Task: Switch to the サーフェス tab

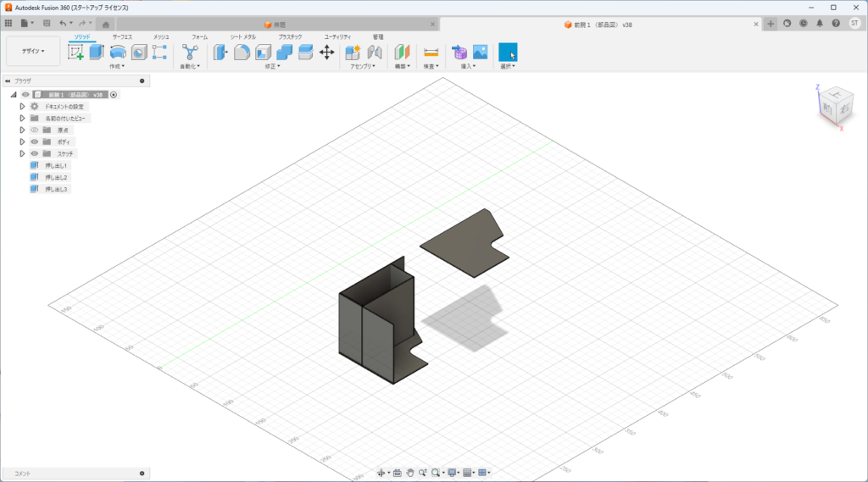Action: (122, 37)
